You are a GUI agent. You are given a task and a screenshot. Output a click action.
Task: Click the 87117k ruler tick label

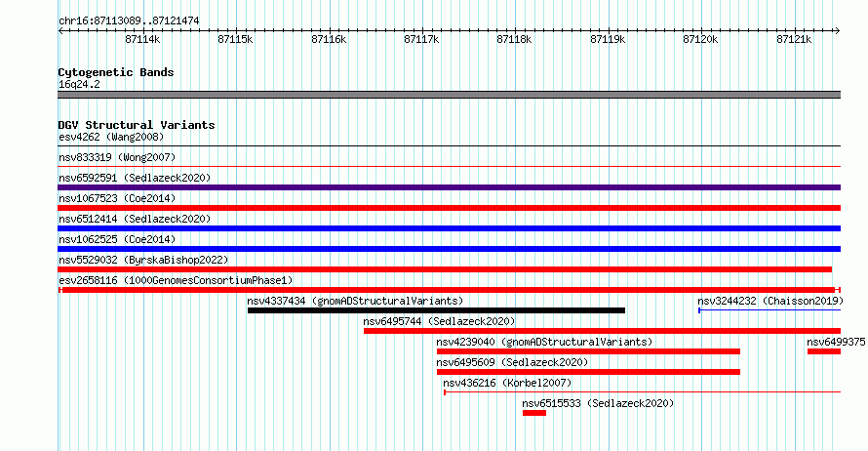422,39
